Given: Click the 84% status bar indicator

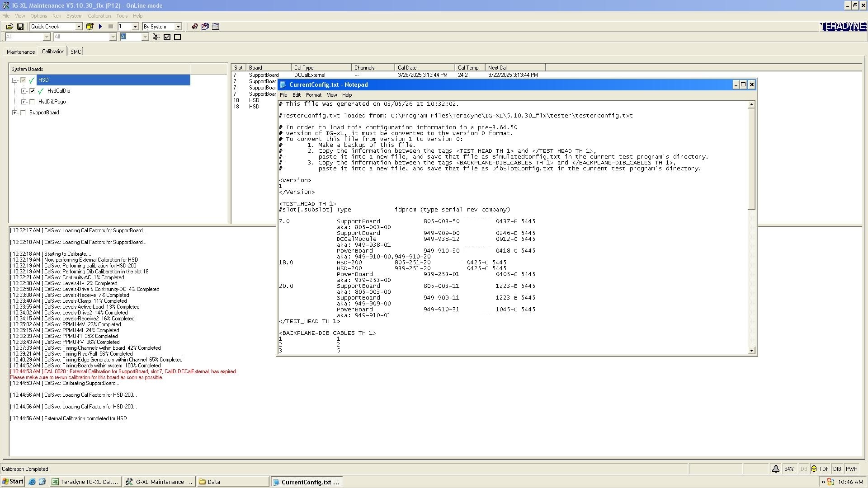Looking at the screenshot, I should tap(789, 469).
